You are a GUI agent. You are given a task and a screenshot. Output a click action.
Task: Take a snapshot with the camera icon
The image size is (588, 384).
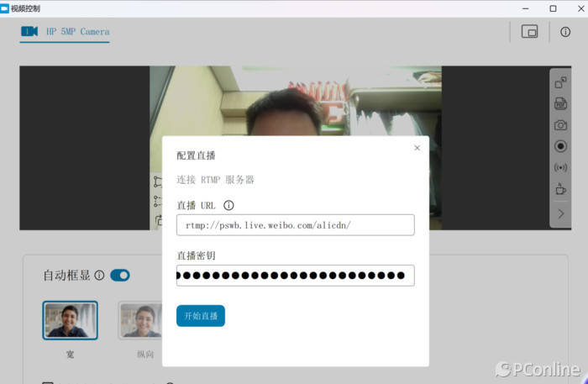pyautogui.click(x=560, y=125)
